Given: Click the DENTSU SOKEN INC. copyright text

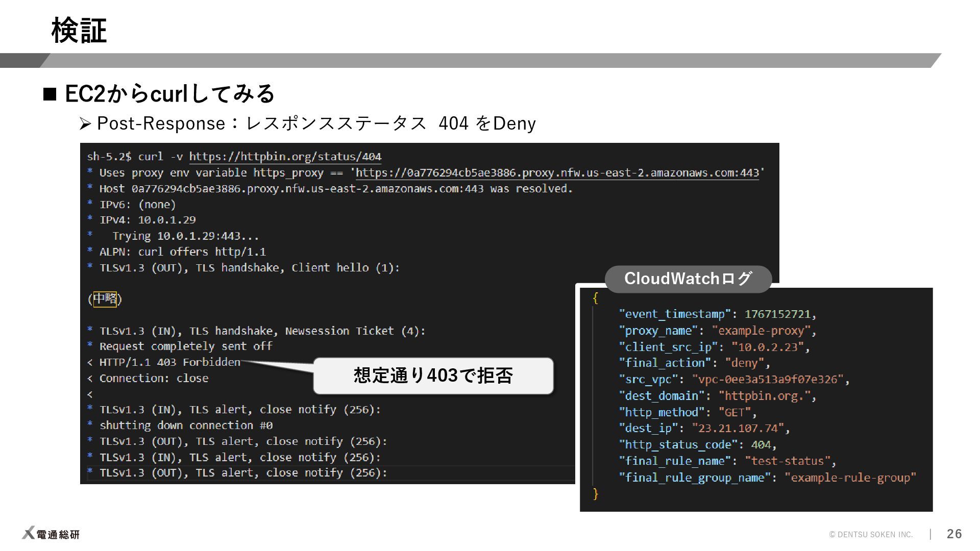Looking at the screenshot, I should click(871, 534).
